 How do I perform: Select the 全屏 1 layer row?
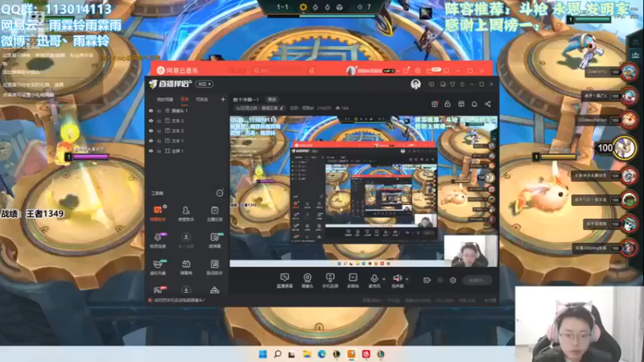pyautogui.click(x=186, y=151)
